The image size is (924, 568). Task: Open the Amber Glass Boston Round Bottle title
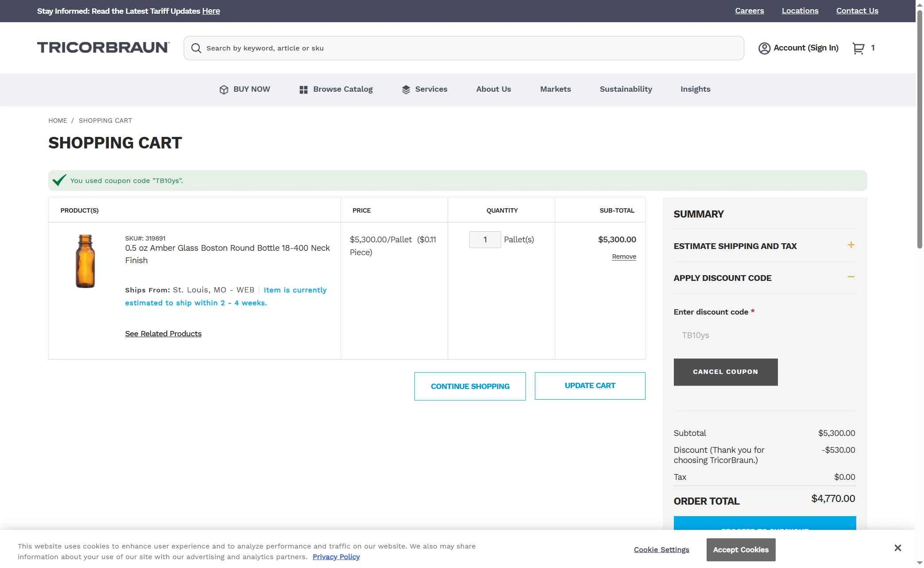(x=227, y=254)
